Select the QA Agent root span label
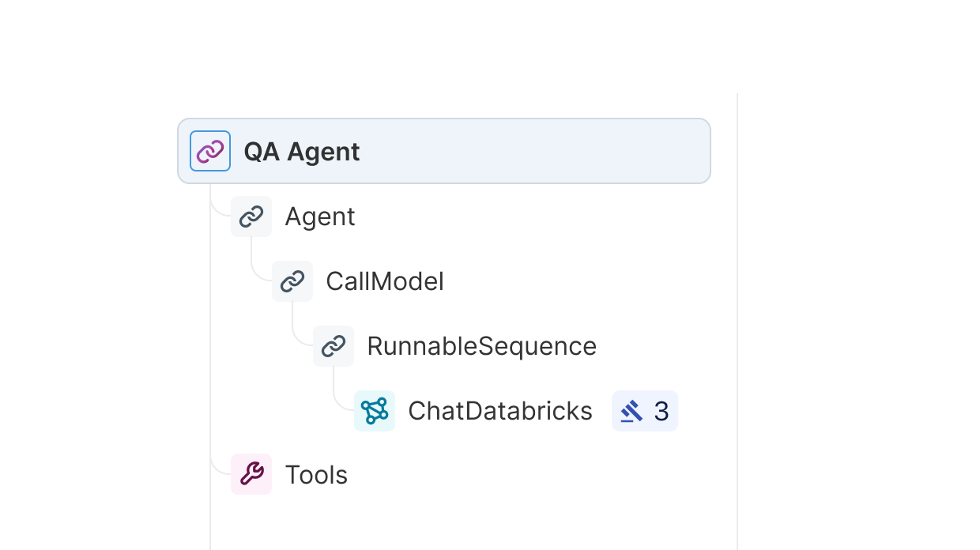 (x=301, y=152)
